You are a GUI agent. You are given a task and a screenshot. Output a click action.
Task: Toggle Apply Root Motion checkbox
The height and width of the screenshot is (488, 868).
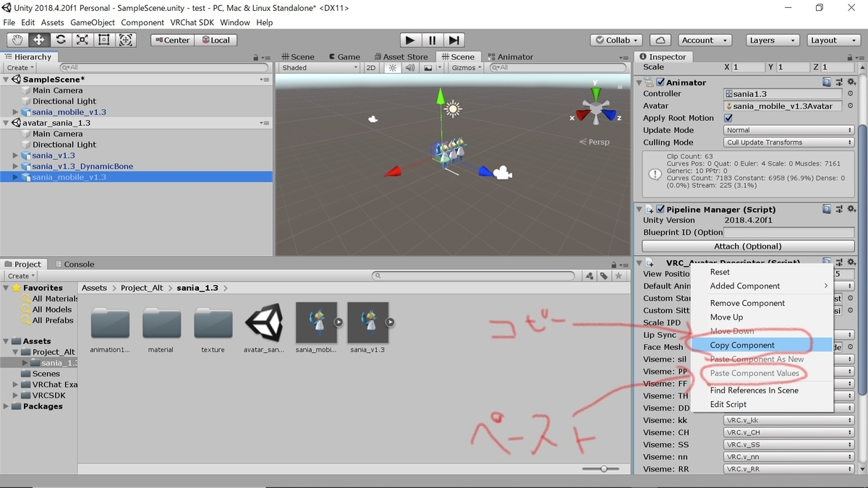click(728, 118)
